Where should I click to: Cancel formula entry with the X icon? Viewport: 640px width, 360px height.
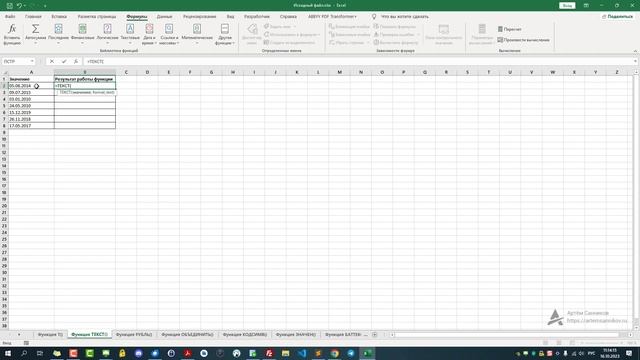tap(52, 61)
